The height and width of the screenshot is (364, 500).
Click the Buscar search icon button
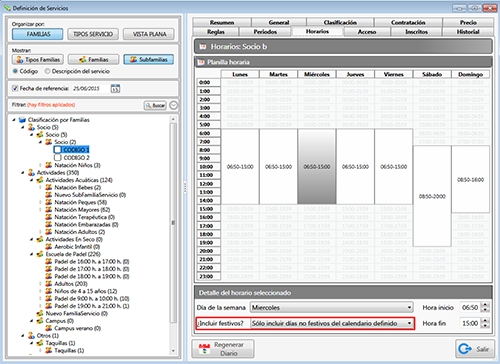[x=155, y=105]
